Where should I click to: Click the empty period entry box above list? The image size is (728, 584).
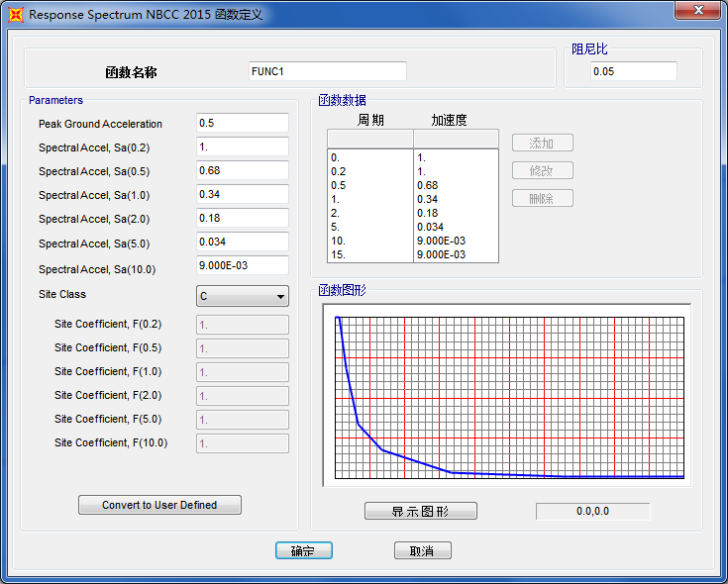point(369,139)
